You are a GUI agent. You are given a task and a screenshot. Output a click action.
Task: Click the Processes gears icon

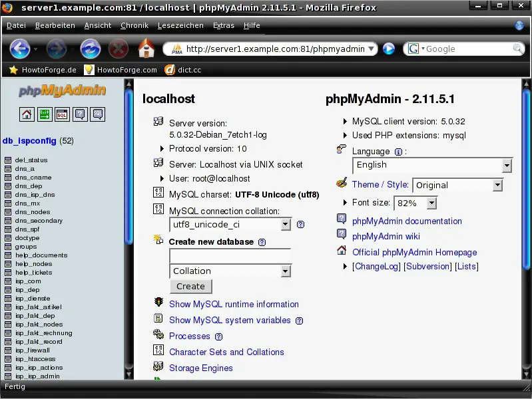pos(158,334)
